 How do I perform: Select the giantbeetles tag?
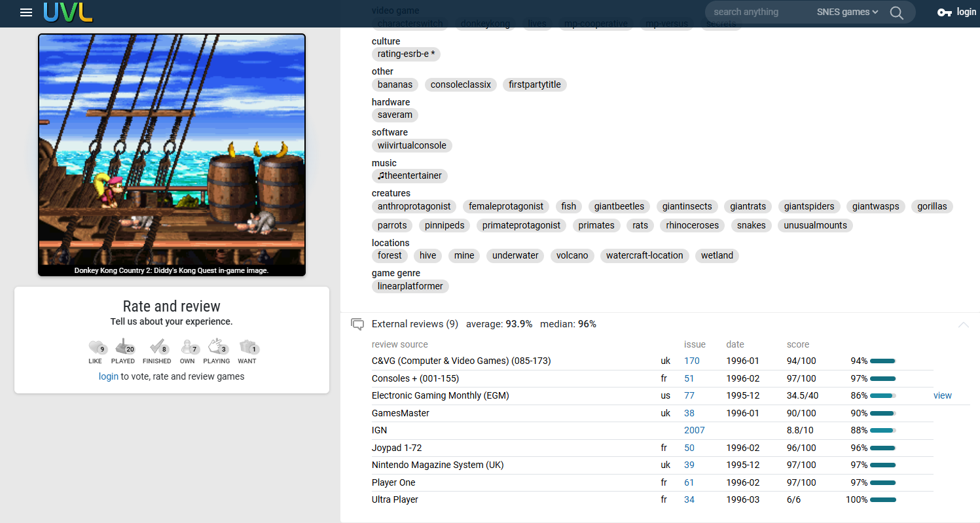click(x=619, y=206)
